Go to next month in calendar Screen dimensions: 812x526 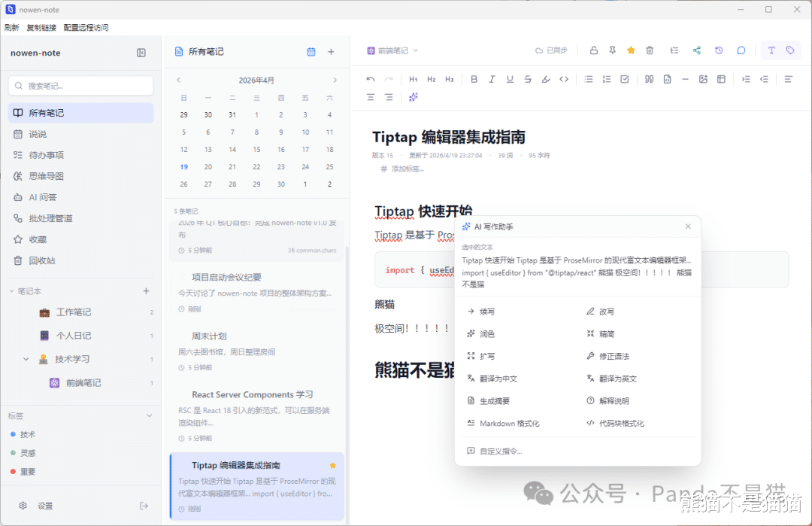point(335,81)
